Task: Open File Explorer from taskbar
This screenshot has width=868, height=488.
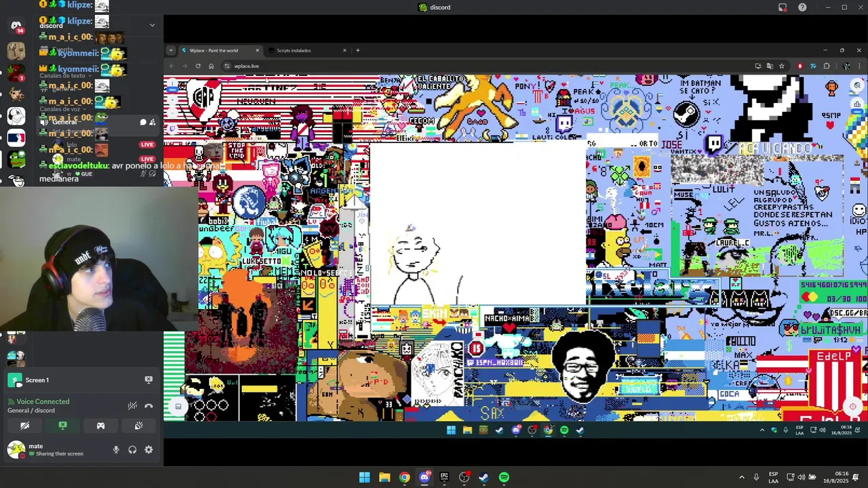Action: [384, 477]
